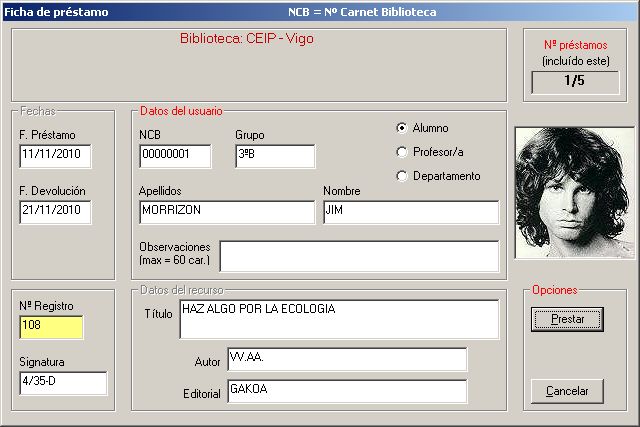640x427 pixels.
Task: Click the yellow Nº Registro field
Action: [x=51, y=327]
